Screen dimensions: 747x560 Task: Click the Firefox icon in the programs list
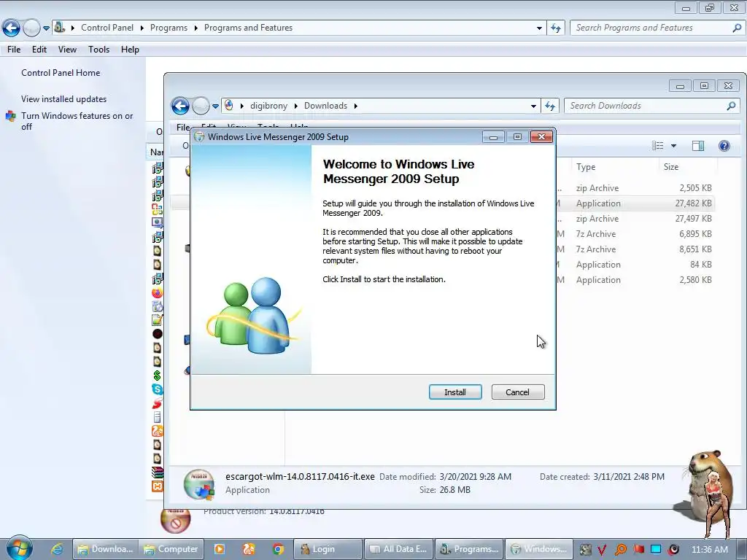pos(158,293)
